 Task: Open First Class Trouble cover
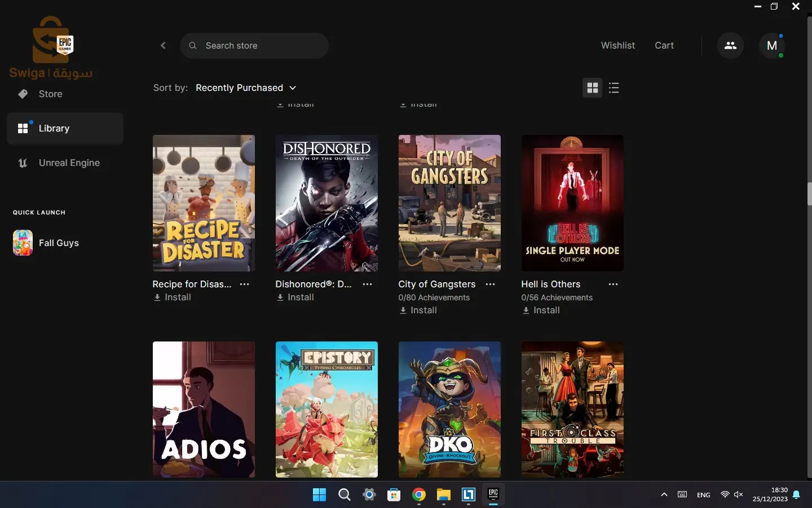572,409
